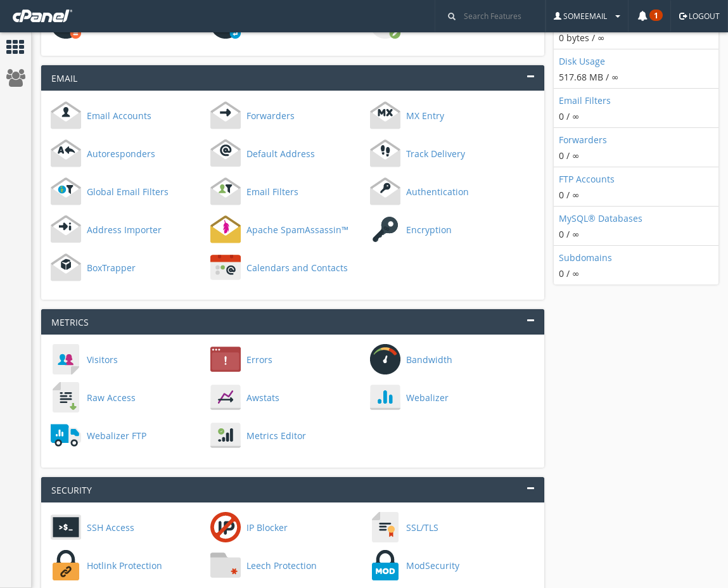Open the MySQL Databases link
Image resolution: width=728 pixels, height=588 pixels.
(x=600, y=218)
